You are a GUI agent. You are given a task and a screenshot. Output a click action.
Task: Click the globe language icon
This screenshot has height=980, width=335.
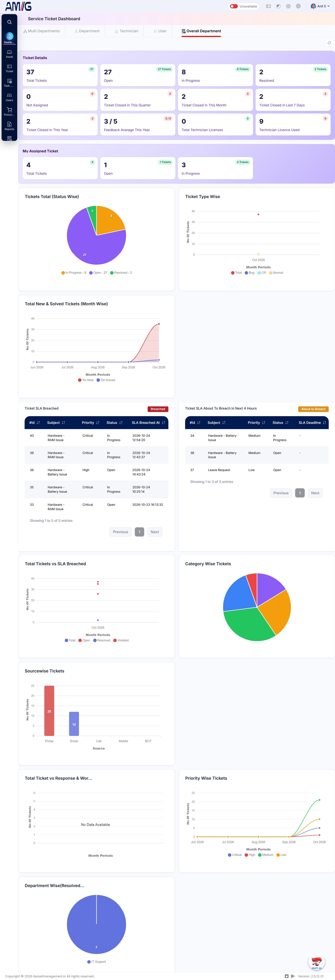298,6
